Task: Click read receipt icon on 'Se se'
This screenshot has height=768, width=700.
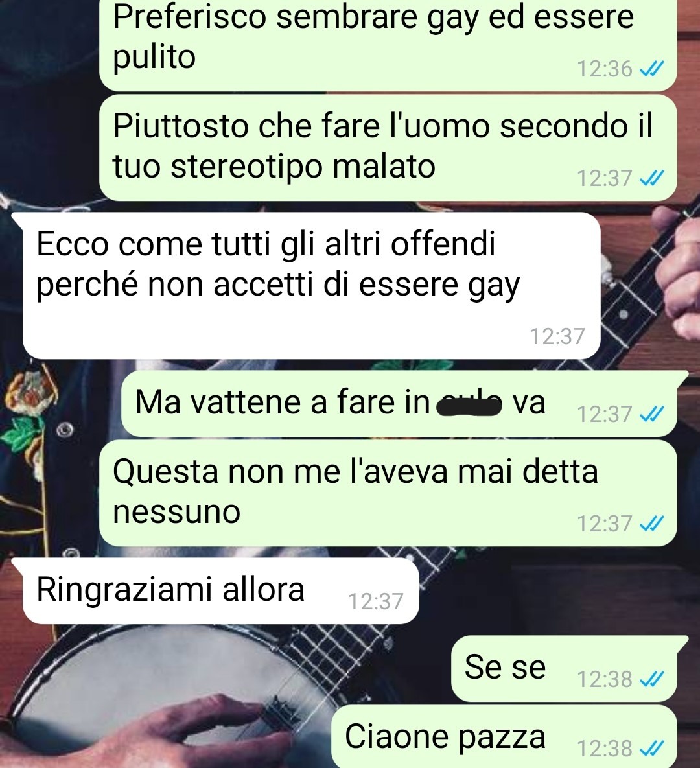Action: 652,679
